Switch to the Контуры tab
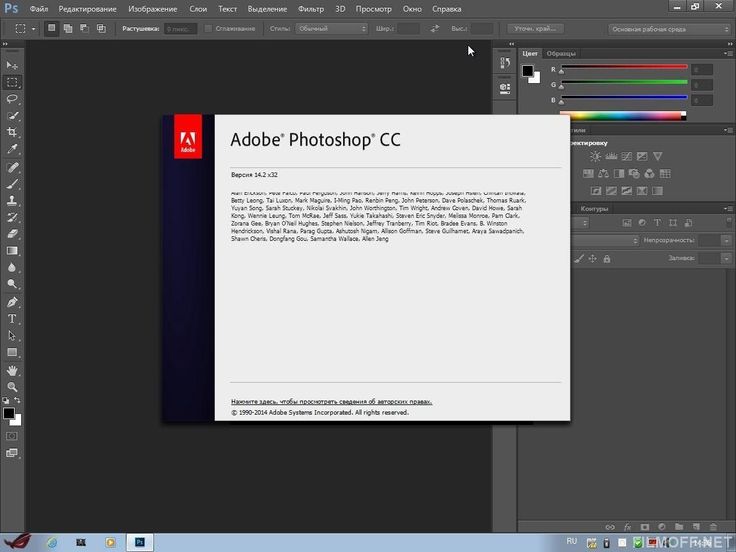Screen dimensions: 736x552 coord(594,208)
